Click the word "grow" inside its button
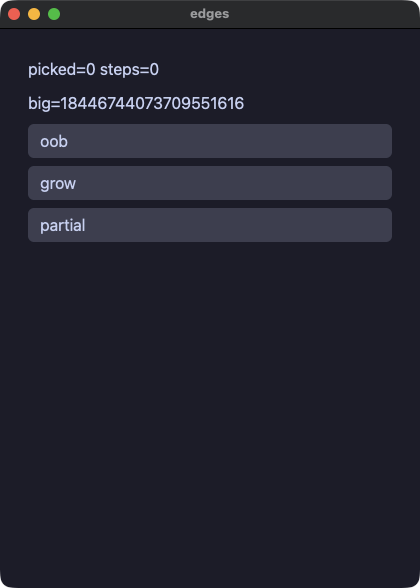 [58, 184]
